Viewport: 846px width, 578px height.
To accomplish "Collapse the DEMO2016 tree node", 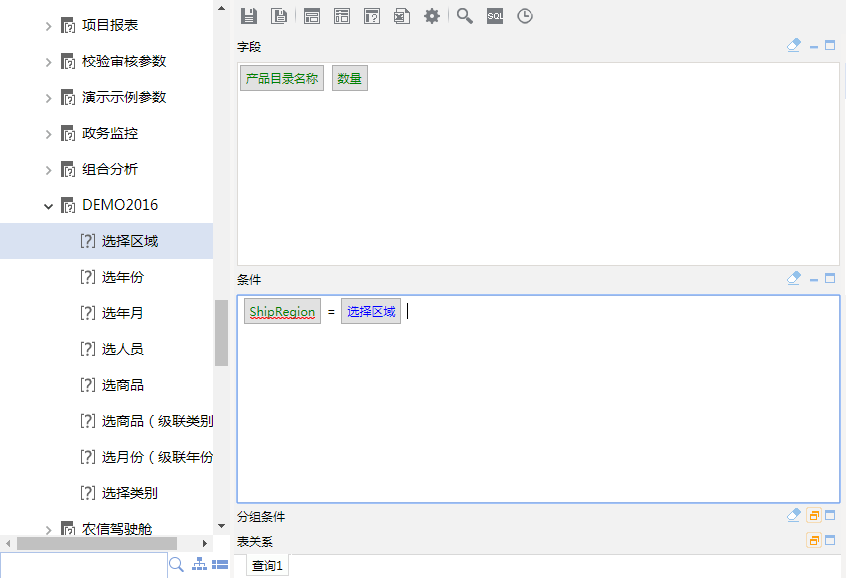I will (49, 206).
